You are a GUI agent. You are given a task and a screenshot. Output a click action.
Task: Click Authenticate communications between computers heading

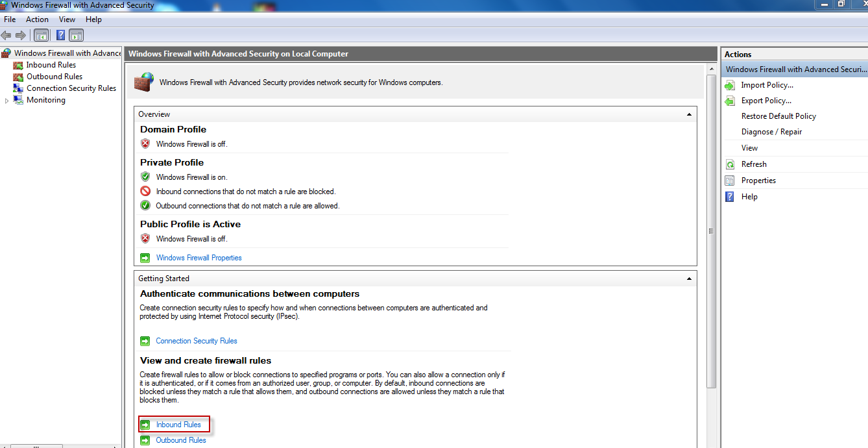point(250,293)
